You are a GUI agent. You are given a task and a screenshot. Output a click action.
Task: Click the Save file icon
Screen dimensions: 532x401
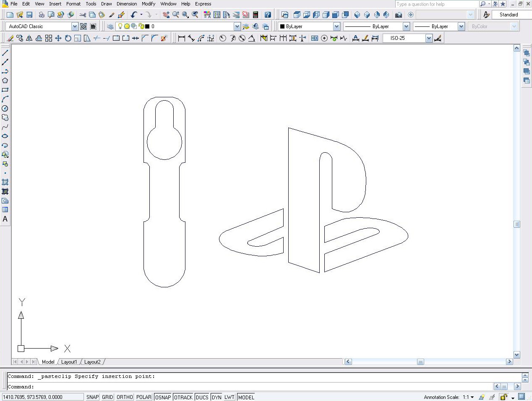(29, 15)
